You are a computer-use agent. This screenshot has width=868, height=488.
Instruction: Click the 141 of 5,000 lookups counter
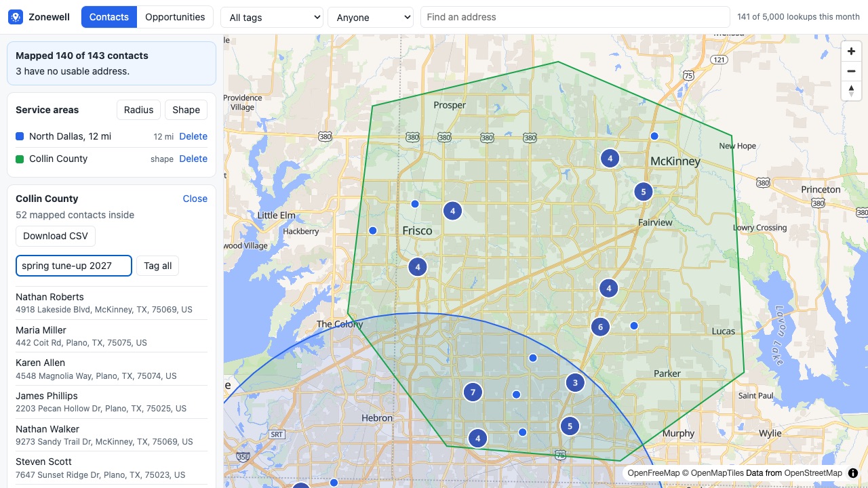pos(798,17)
